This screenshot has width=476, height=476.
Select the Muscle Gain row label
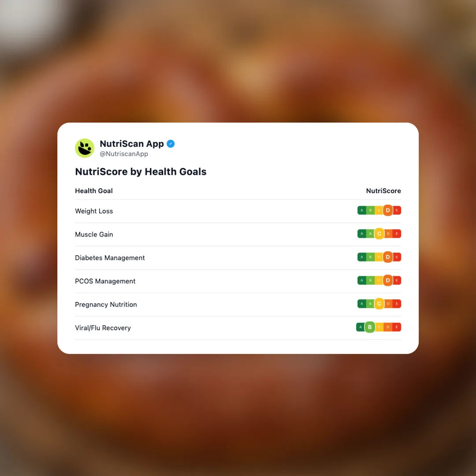(x=94, y=234)
